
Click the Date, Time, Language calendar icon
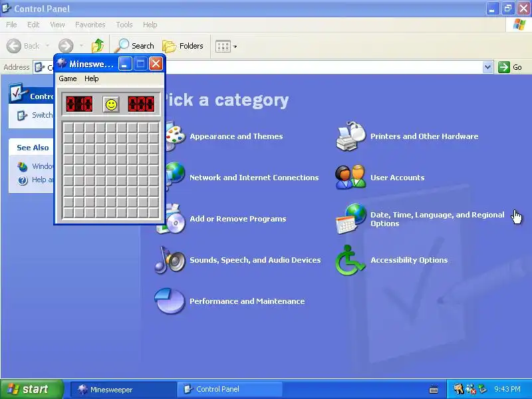[351, 219]
